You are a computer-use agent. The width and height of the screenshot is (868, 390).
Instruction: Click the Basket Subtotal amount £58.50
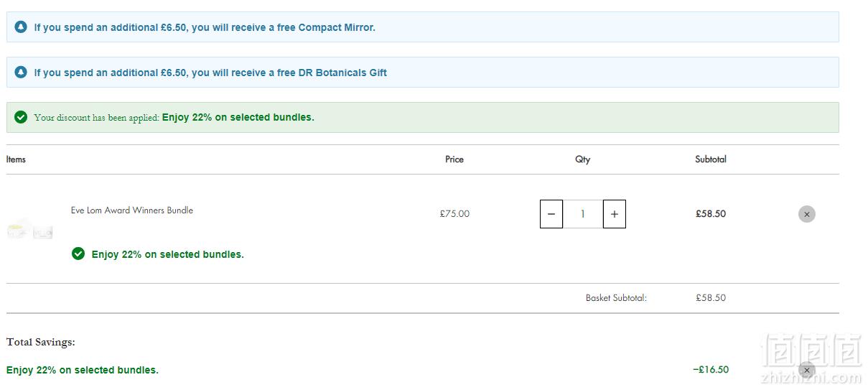tap(710, 297)
